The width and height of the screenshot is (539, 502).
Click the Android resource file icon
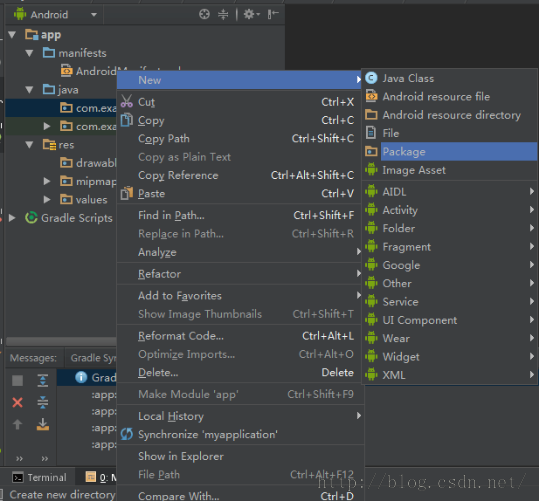(x=371, y=97)
